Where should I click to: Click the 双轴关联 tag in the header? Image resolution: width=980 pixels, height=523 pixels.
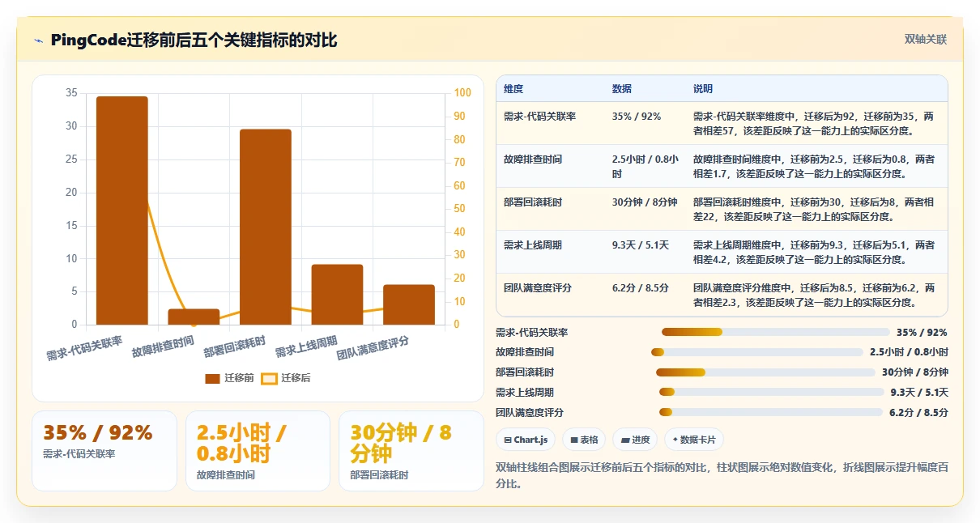[926, 40]
